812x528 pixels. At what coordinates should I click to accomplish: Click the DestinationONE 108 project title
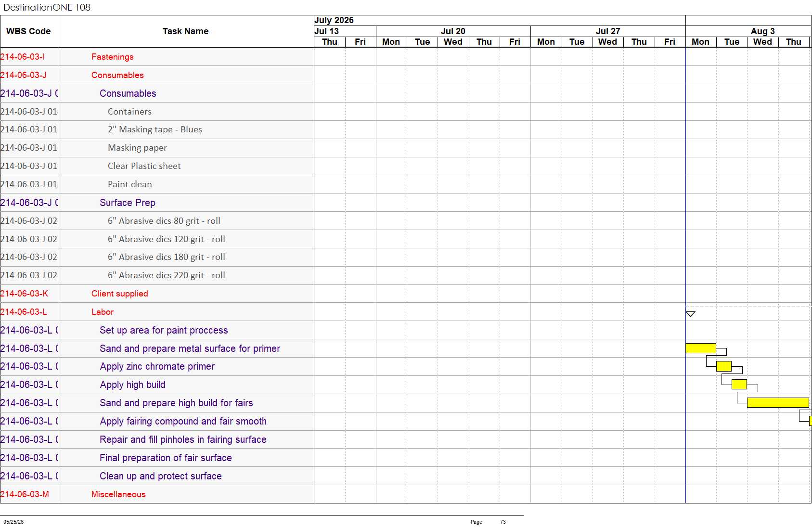coord(47,7)
